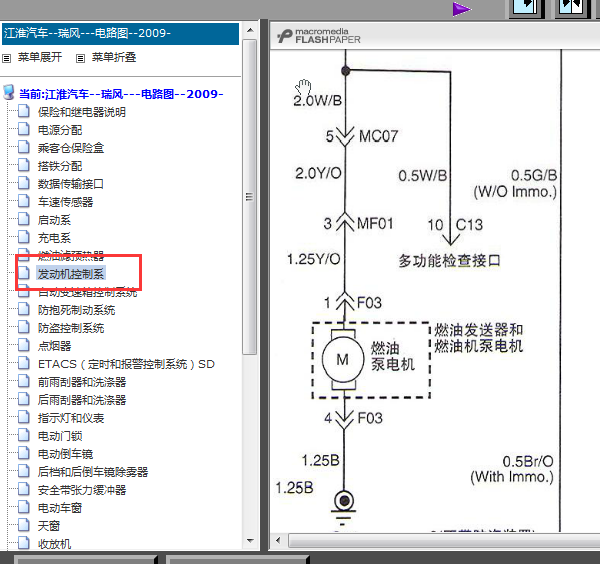The height and width of the screenshot is (564, 600).
Task: Collapse all menus via 菜单折叠 text
Action: coord(114,57)
